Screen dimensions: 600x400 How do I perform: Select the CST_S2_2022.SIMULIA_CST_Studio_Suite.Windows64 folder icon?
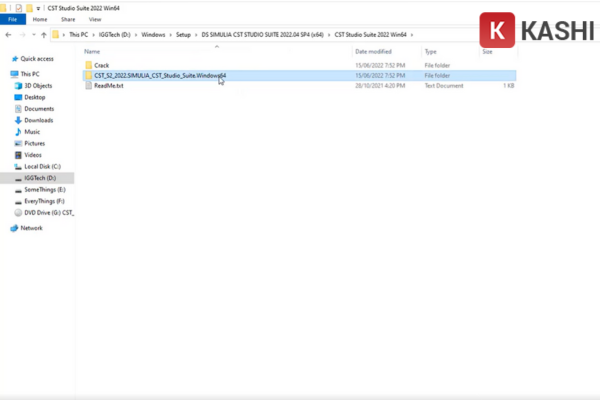click(89, 75)
